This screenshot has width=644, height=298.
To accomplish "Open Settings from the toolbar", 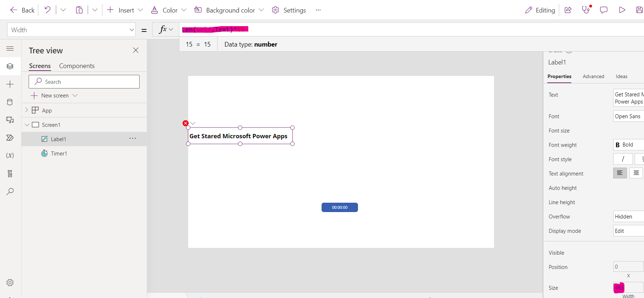I will pos(289,10).
